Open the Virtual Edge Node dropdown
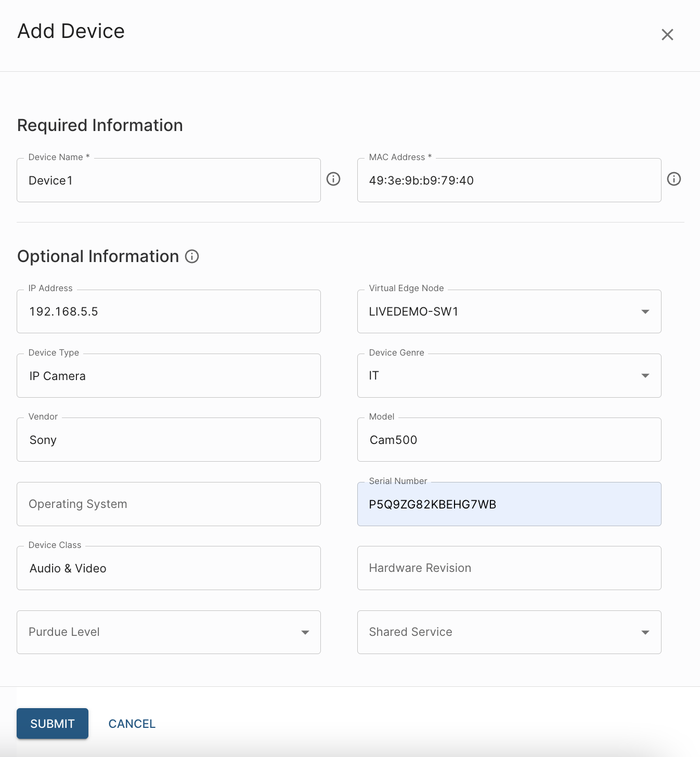This screenshot has height=757, width=700. (509, 311)
